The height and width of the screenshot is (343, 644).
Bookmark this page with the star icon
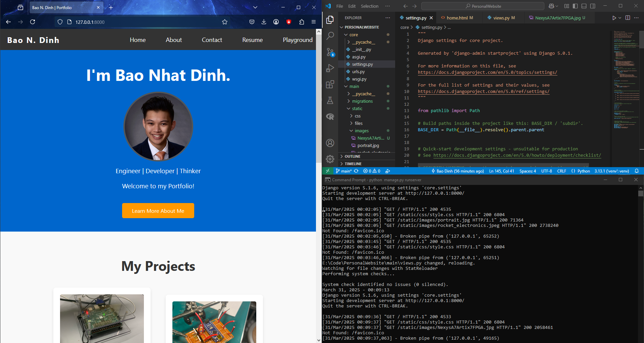tap(225, 22)
